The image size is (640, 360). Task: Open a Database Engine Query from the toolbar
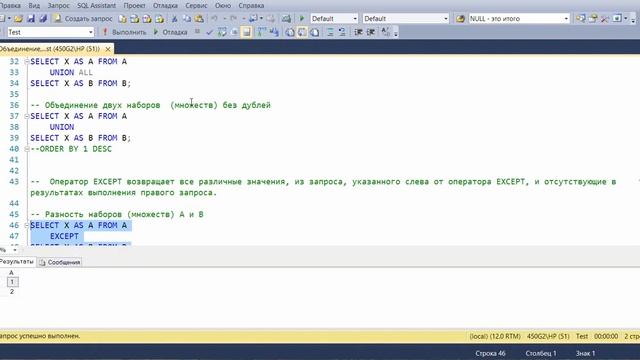pos(122,19)
